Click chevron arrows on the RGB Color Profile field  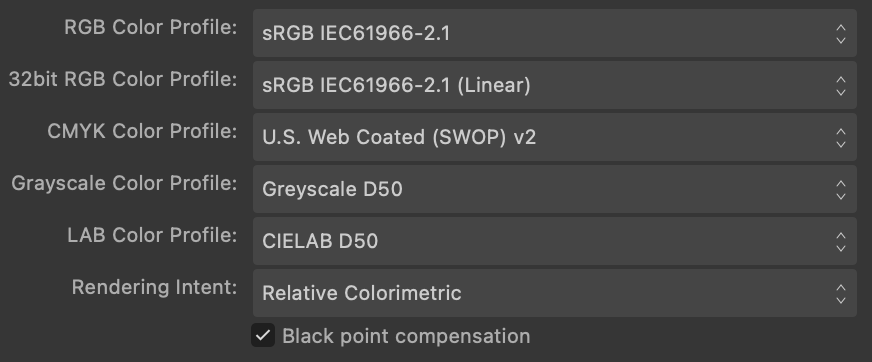(x=841, y=33)
